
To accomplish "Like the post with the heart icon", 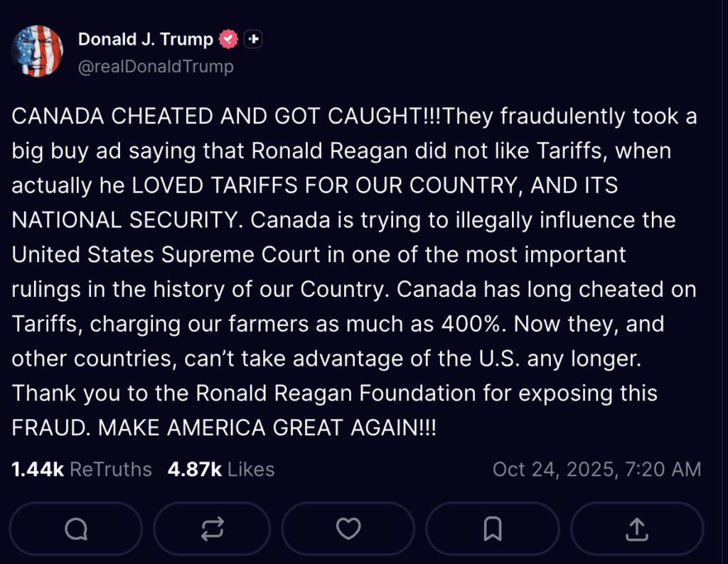I will (348, 529).
